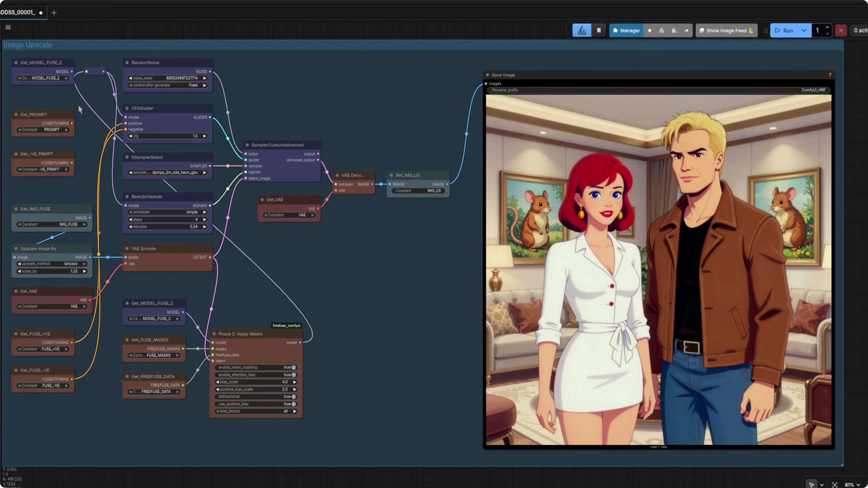Click the fit view icon at bottom right

[x=835, y=485]
